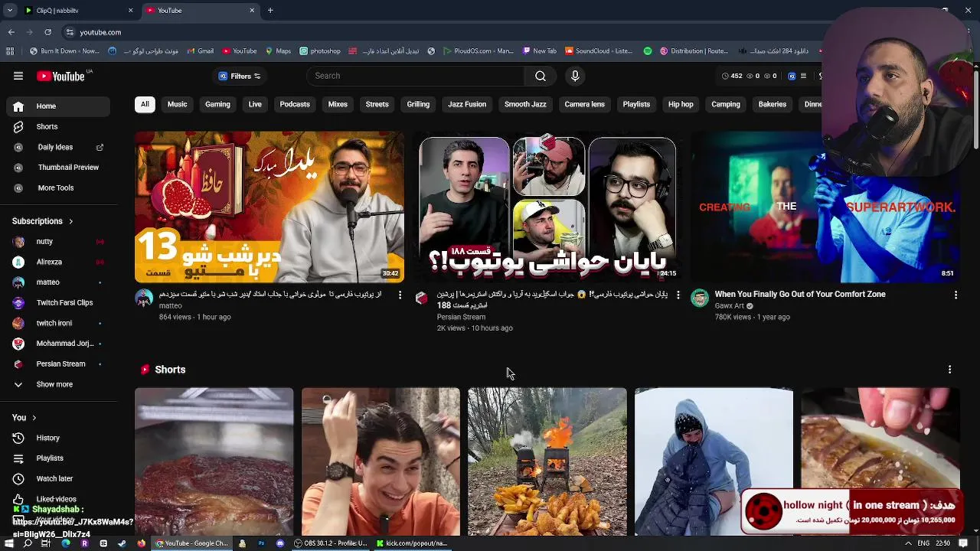
Task: Open the SoundCloud bookmark
Action: pos(599,51)
